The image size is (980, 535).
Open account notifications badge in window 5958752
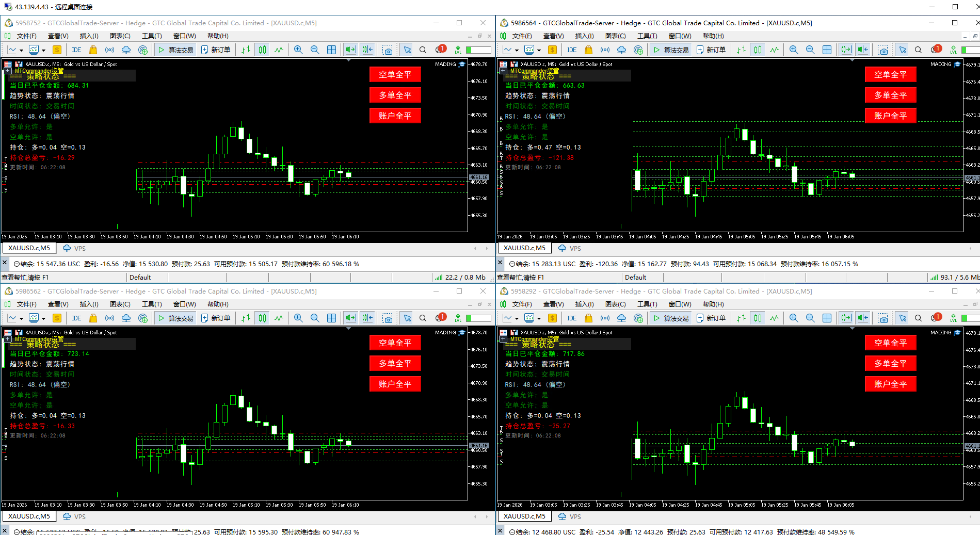(441, 50)
